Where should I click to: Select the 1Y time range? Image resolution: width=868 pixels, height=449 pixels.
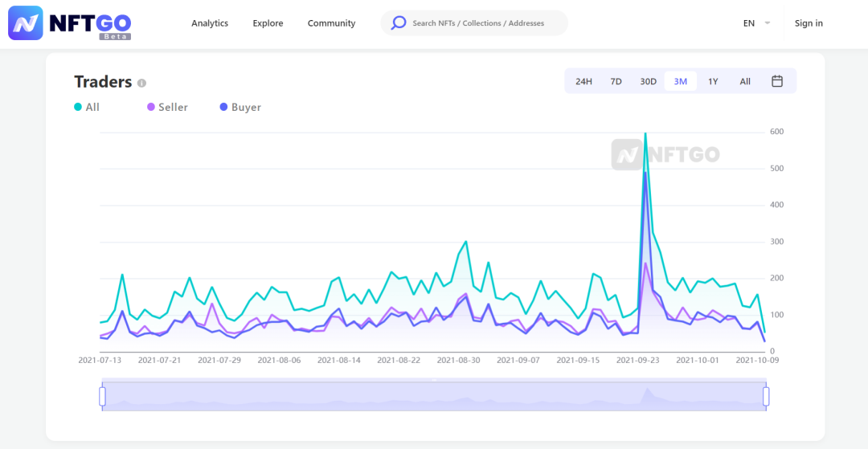[x=713, y=81]
